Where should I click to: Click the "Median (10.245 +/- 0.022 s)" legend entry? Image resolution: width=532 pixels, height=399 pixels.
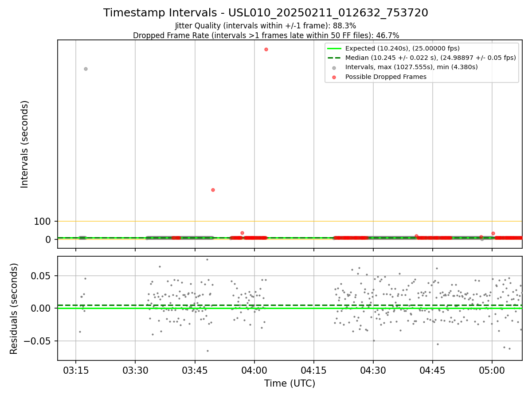(430, 58)
